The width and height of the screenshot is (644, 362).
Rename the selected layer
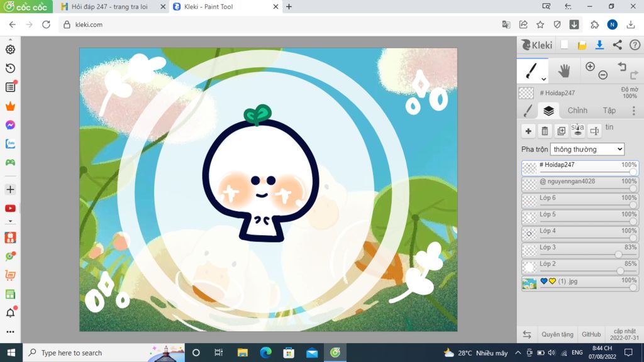(x=594, y=131)
